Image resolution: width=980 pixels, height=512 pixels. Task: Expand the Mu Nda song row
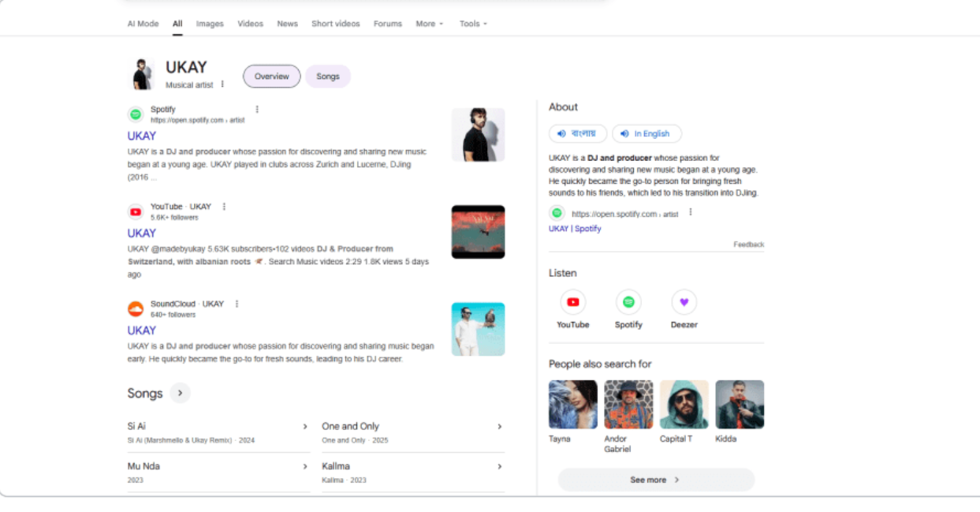tap(305, 466)
